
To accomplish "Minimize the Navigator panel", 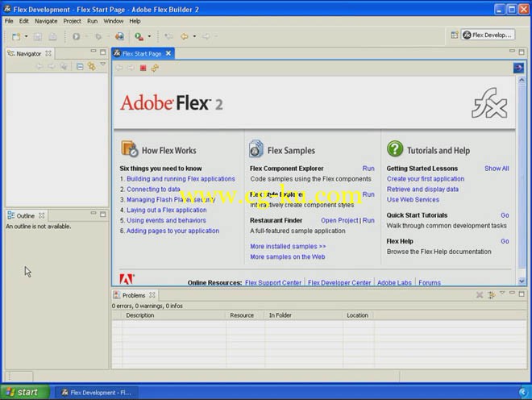I will point(94,52).
